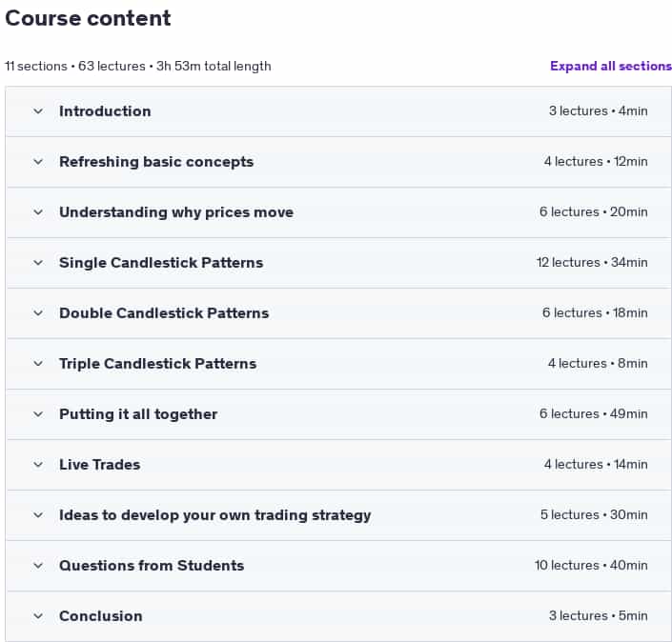The width and height of the screenshot is (672, 642).
Task: Click the '12 lectures • 34min' text
Action: tap(592, 263)
